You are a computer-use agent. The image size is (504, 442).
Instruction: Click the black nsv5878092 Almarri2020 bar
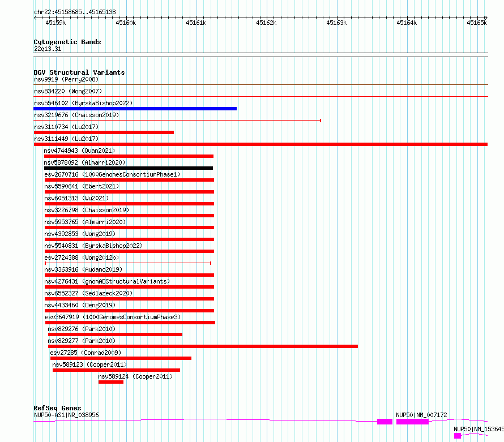(129, 168)
